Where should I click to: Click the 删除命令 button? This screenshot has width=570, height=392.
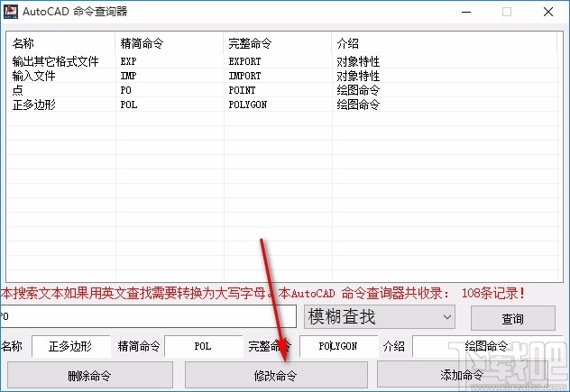pos(90,375)
